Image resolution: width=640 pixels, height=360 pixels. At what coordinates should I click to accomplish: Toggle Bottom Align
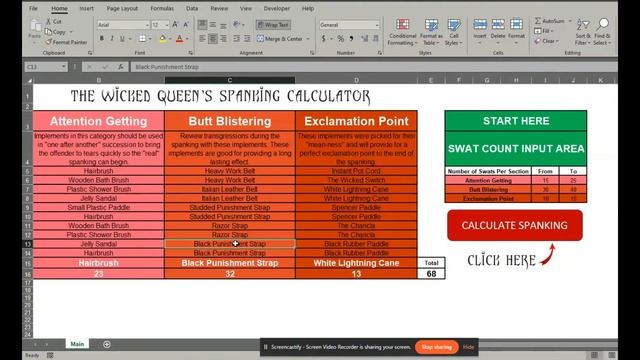223,25
